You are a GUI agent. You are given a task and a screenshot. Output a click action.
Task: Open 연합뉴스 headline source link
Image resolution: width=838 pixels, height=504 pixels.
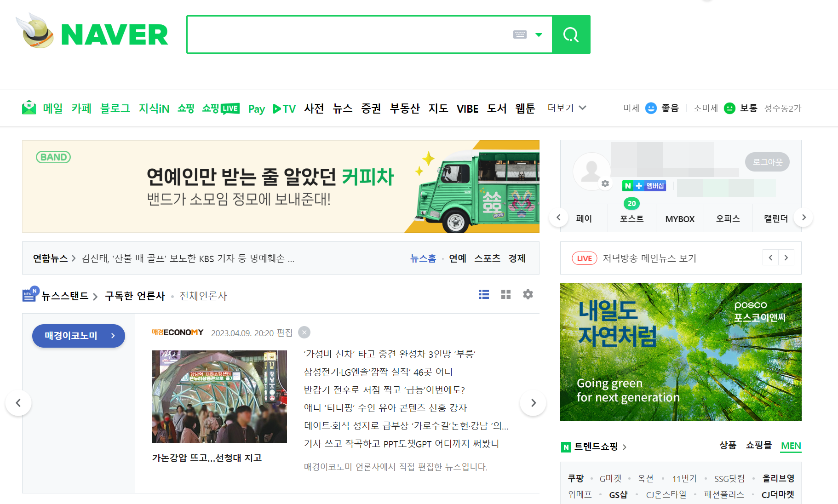click(51, 258)
